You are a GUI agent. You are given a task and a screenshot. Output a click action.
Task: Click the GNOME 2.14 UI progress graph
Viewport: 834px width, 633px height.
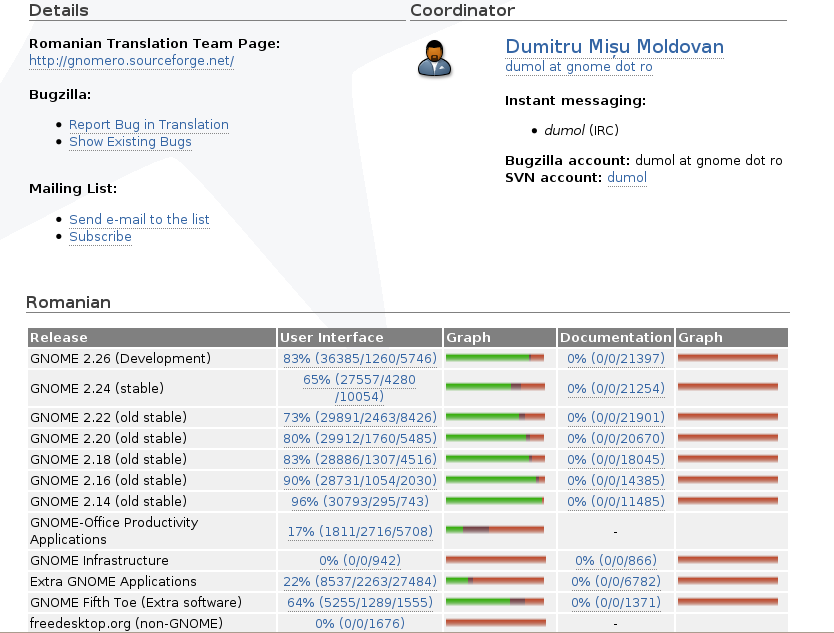(x=495, y=501)
